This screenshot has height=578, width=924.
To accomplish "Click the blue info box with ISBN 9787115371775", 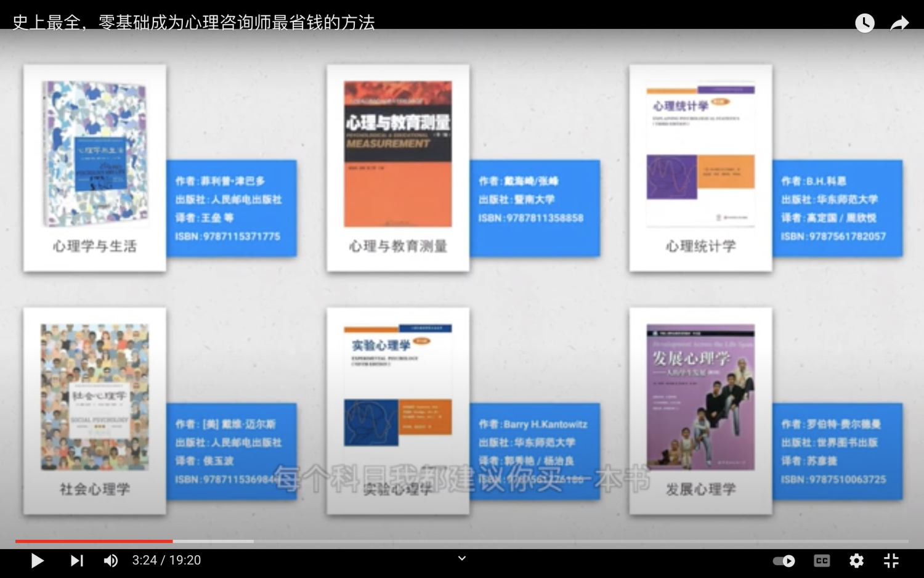I will pyautogui.click(x=232, y=208).
